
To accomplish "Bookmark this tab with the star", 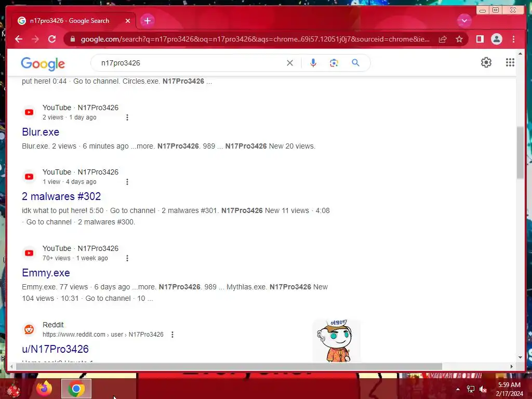I will (x=459, y=39).
